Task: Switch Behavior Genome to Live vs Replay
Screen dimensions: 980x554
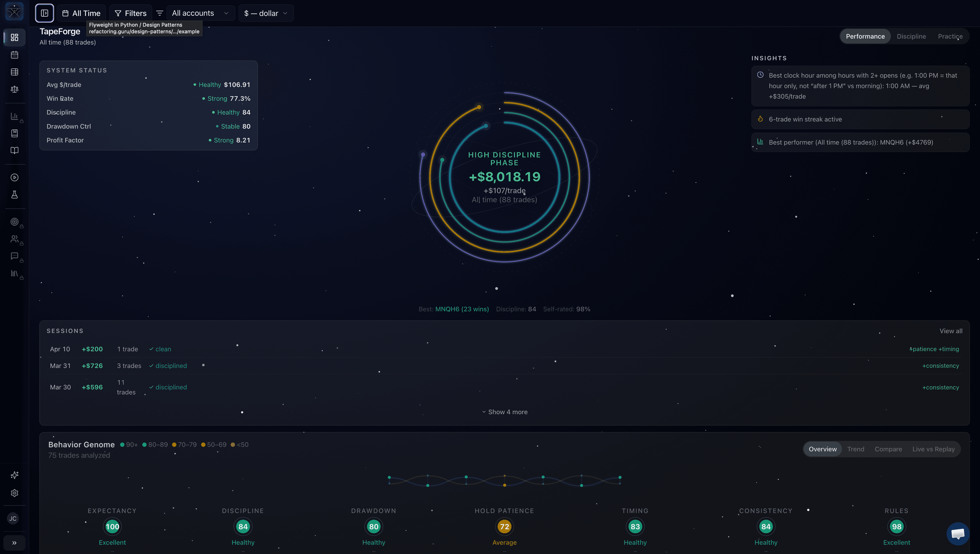Action: [933, 449]
